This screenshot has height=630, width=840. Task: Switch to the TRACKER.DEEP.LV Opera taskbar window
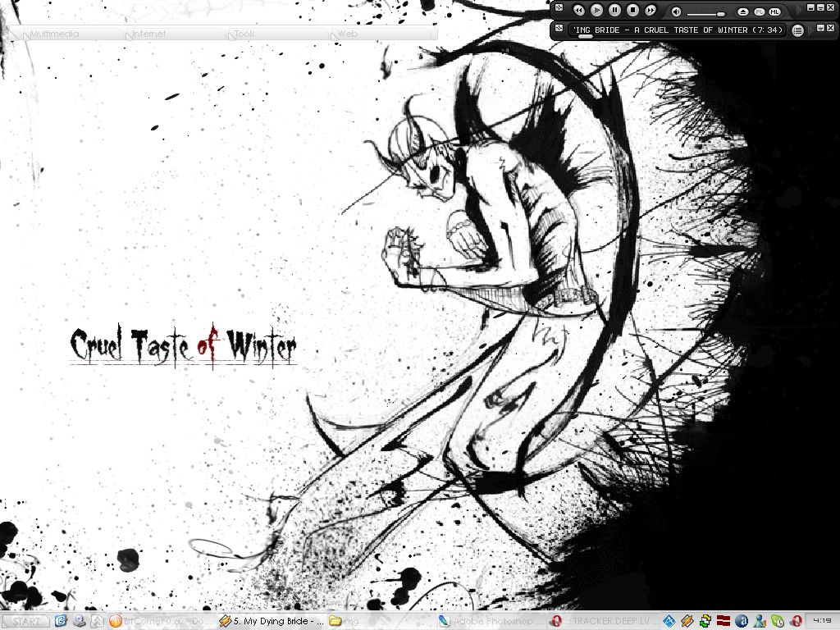(x=603, y=622)
